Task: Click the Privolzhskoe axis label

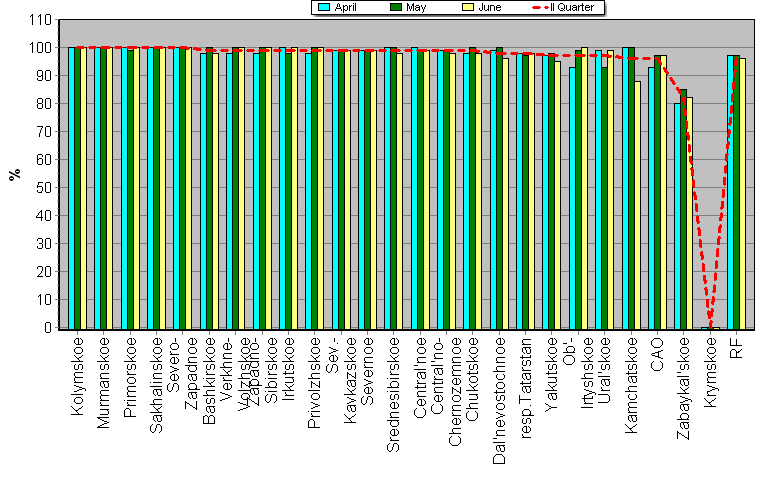Action: 314,382
